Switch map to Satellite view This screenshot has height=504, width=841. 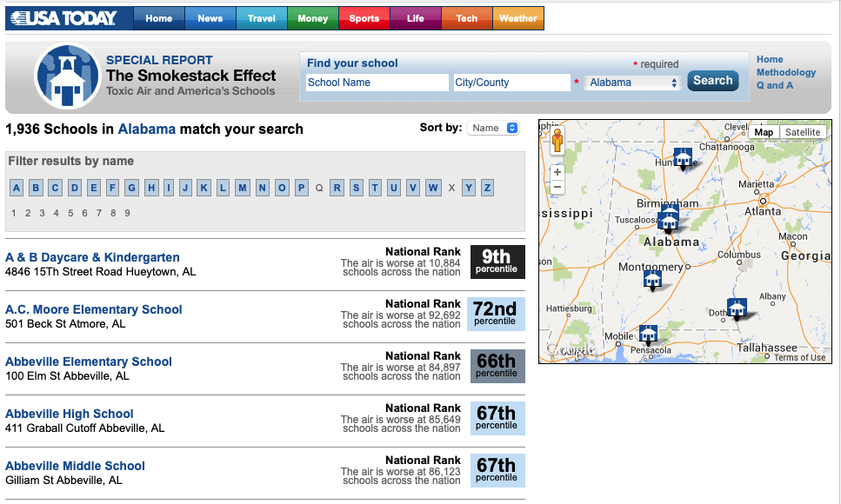[803, 132]
